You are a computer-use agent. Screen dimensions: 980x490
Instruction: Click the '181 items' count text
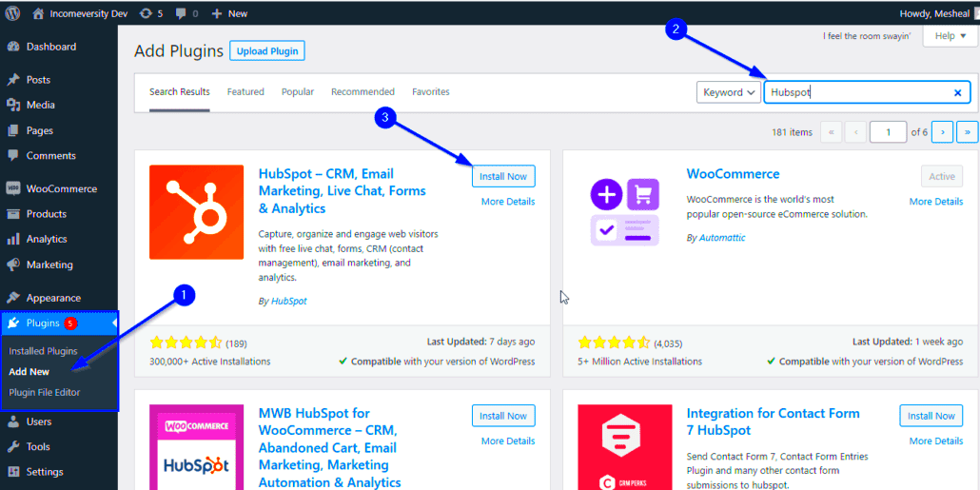coord(792,132)
